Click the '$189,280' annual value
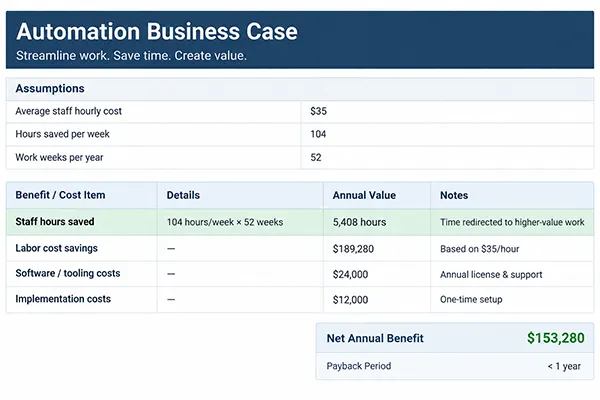Screen dimensions: 600x400 pos(353,249)
